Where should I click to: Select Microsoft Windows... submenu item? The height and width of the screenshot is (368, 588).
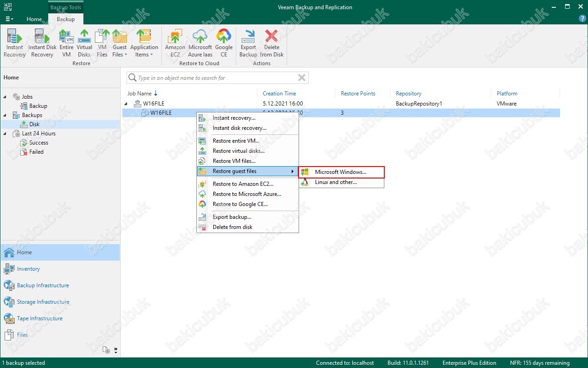341,172
